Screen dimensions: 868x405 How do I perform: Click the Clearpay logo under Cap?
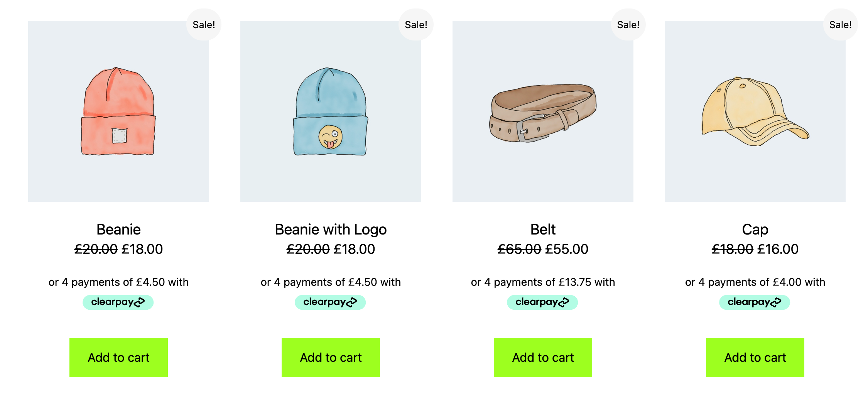[x=755, y=302]
